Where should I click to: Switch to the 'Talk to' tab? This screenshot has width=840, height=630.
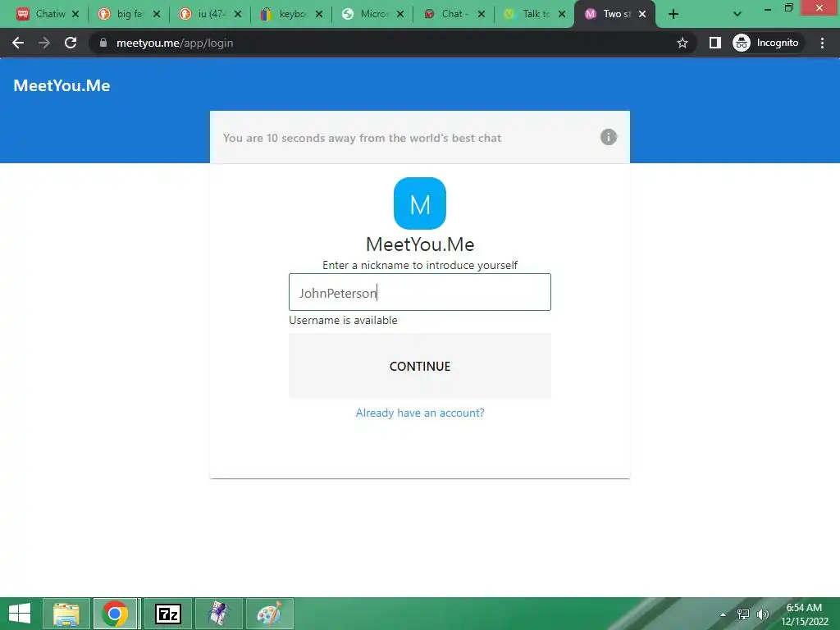[530, 14]
